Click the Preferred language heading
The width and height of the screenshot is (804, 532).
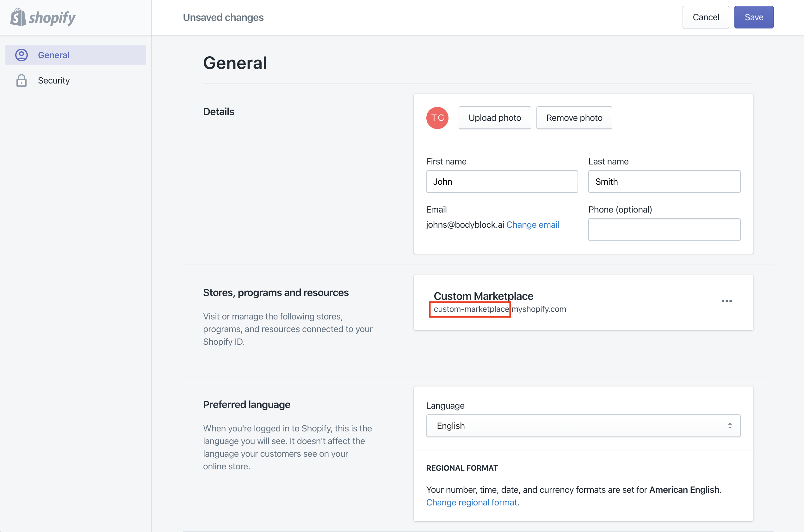point(247,405)
